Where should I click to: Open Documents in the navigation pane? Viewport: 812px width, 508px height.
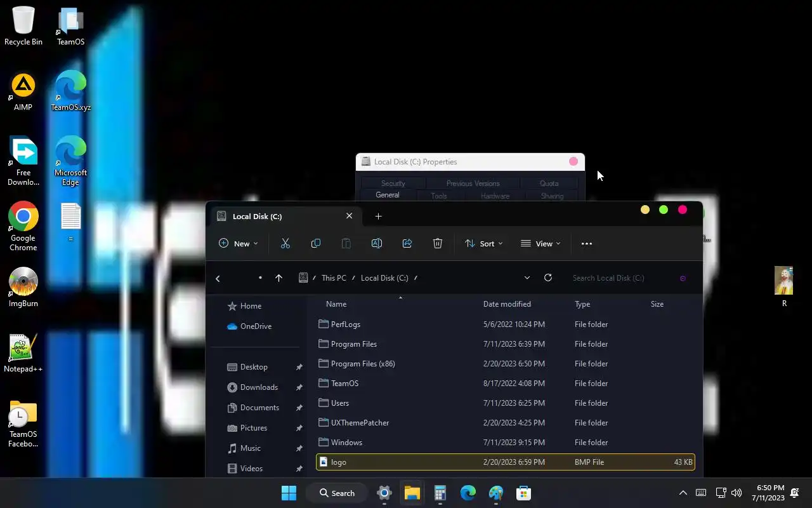tap(259, 408)
